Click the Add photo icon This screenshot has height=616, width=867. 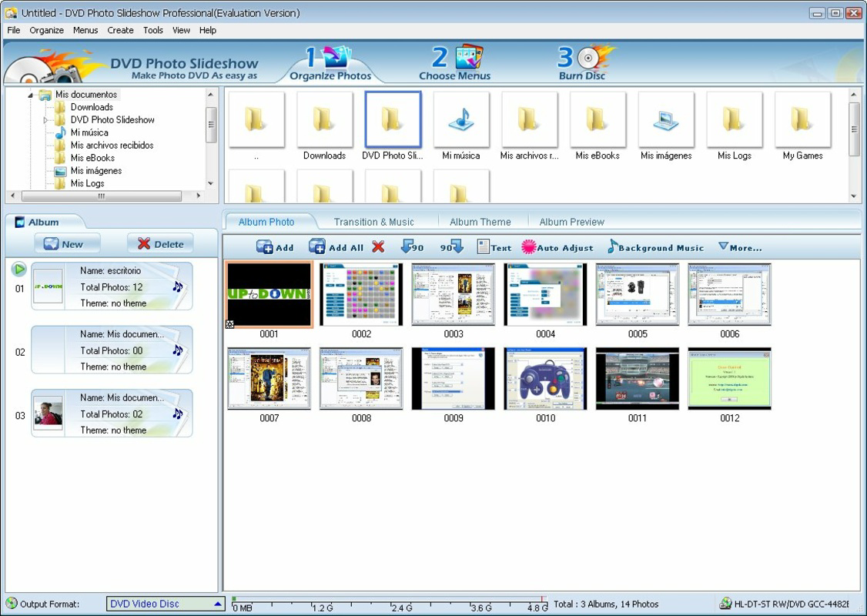point(275,247)
